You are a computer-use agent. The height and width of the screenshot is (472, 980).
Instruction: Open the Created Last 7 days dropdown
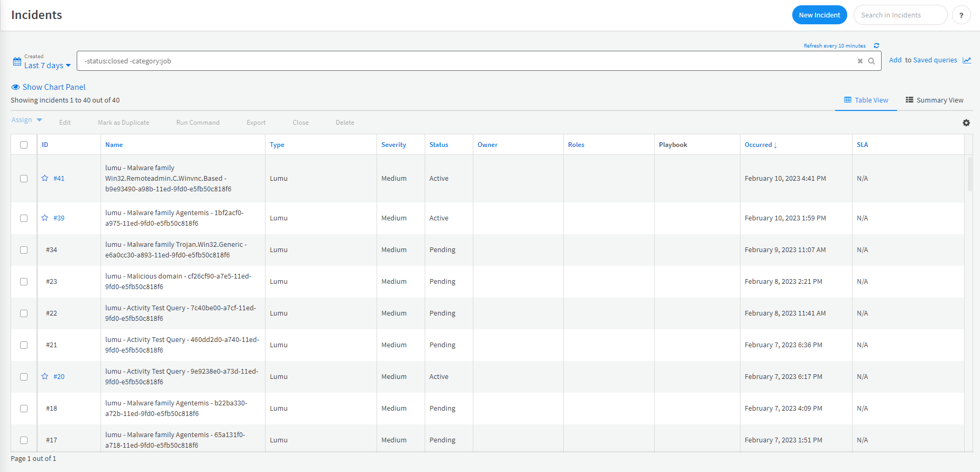(x=47, y=66)
